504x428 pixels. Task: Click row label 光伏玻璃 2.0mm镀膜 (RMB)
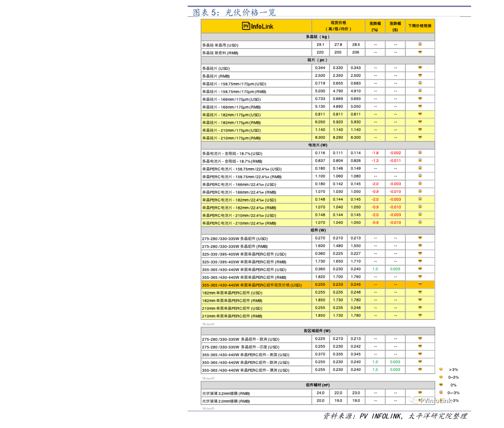[x=226, y=401]
